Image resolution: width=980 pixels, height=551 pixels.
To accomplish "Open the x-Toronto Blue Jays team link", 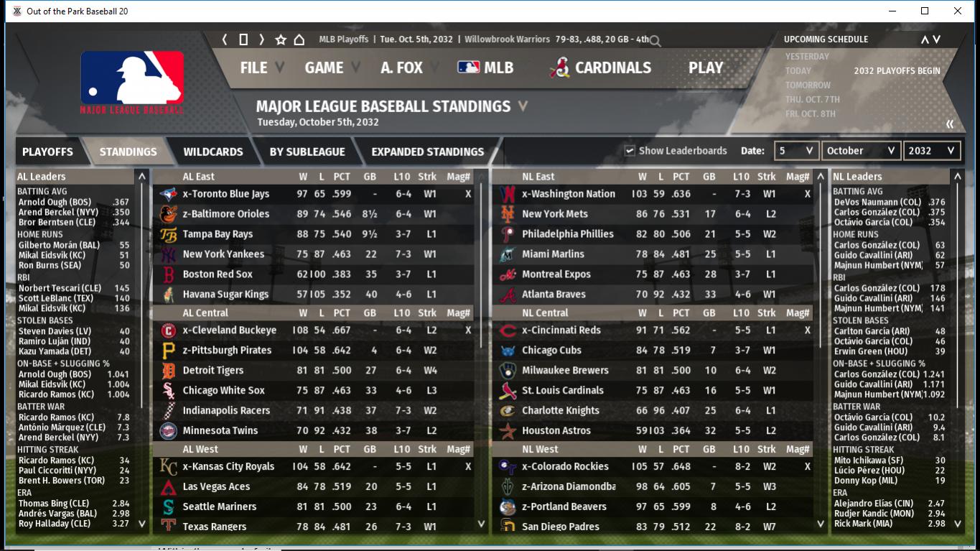I will (x=226, y=194).
